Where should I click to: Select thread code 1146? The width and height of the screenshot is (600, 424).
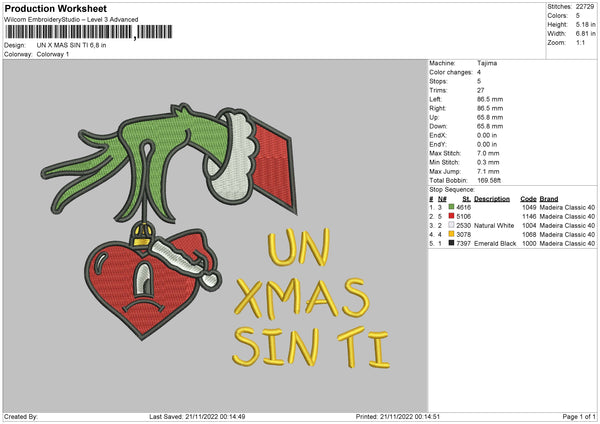(529, 216)
